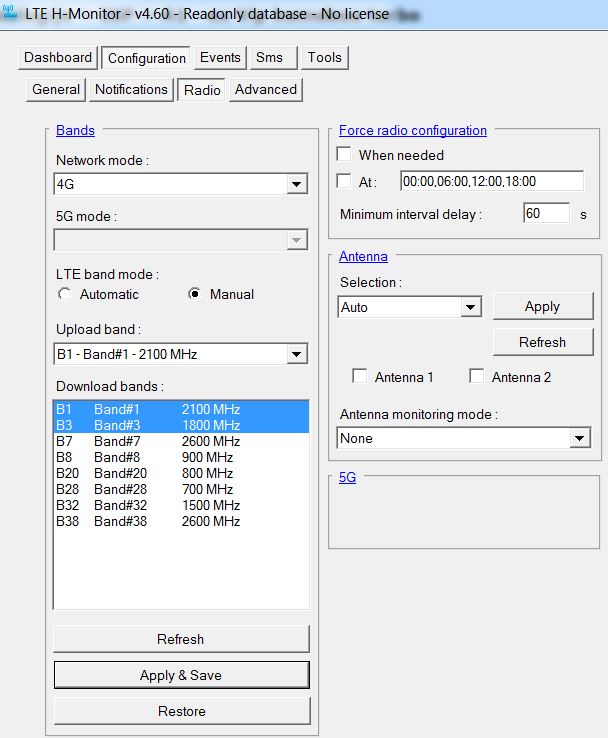Select B3 Band#3 1800 MHz download band
The width and height of the screenshot is (608, 738).
pos(181,425)
